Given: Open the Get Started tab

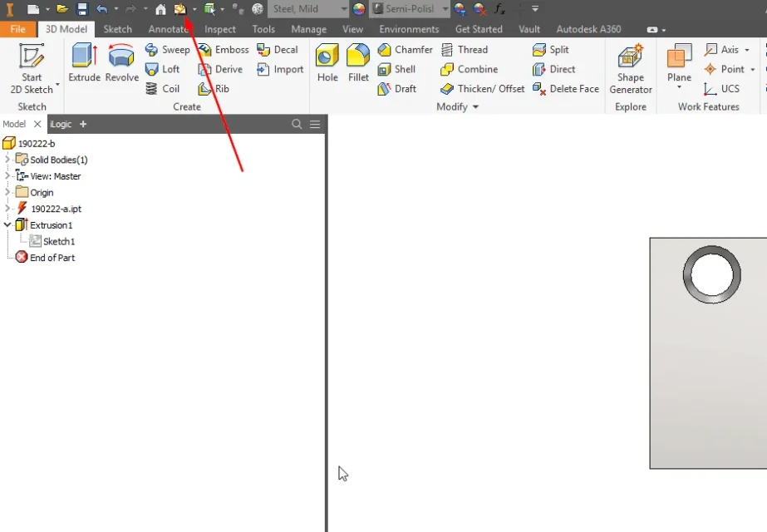Looking at the screenshot, I should pyautogui.click(x=479, y=29).
